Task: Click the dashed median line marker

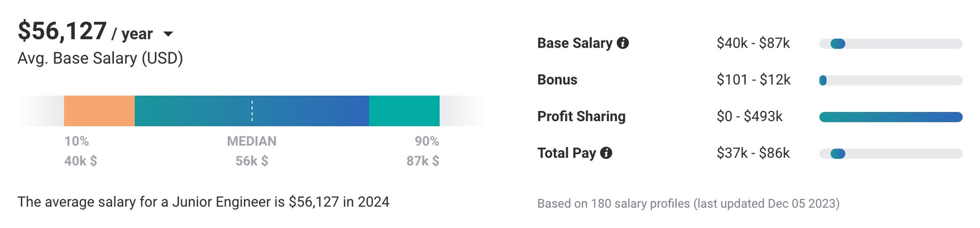Action: click(252, 111)
